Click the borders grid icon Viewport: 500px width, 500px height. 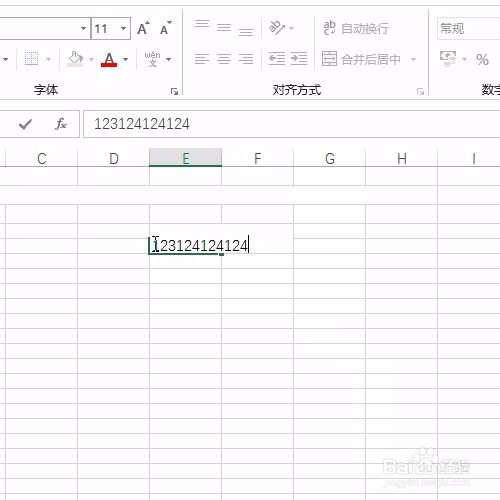pos(32,59)
